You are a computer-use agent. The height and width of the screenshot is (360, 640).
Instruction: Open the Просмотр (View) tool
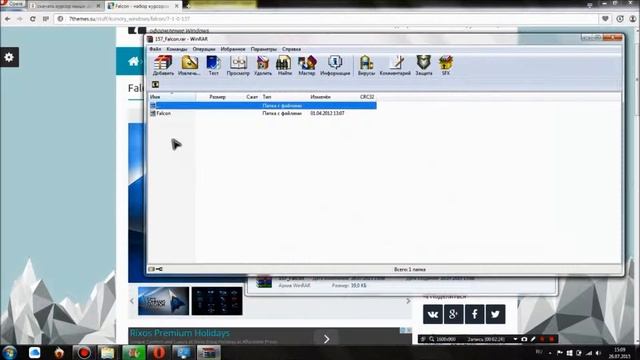click(238, 65)
